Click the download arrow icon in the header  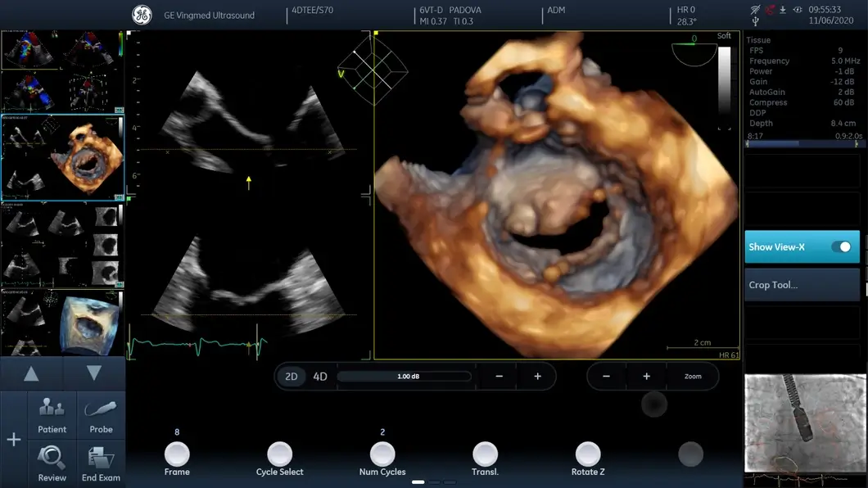(x=783, y=10)
